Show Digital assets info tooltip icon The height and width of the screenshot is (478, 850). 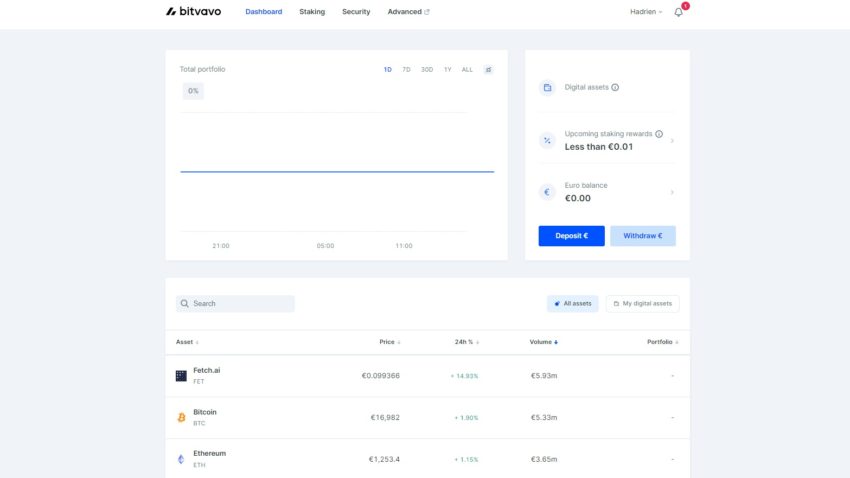point(615,87)
